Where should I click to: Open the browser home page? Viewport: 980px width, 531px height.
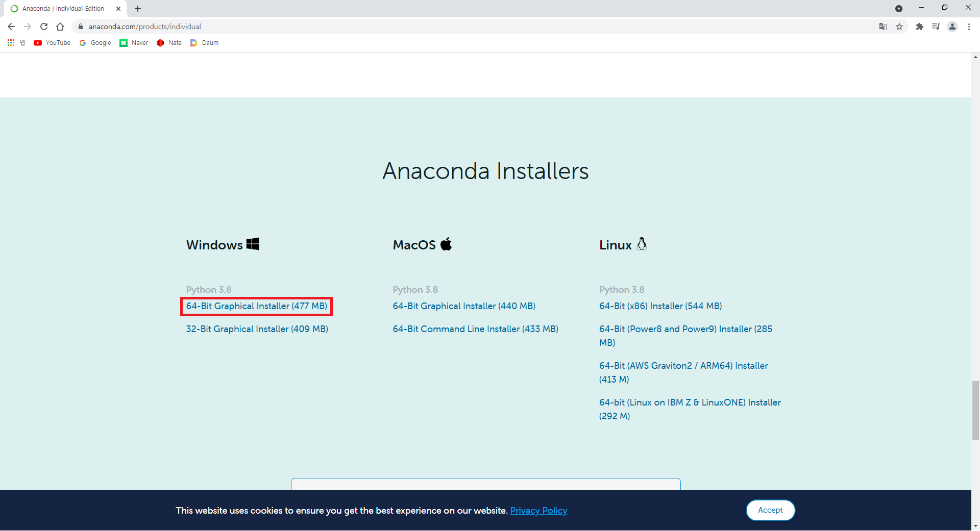click(60, 27)
